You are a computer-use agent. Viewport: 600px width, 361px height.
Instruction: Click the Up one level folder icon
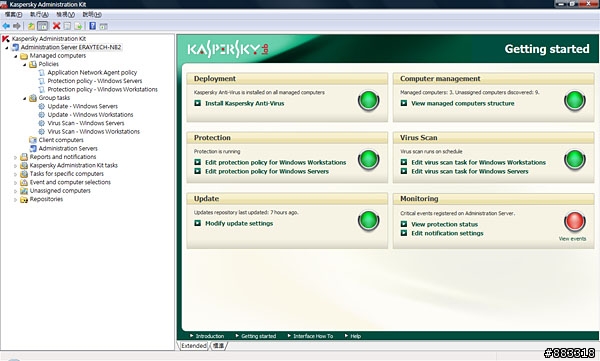(31, 26)
